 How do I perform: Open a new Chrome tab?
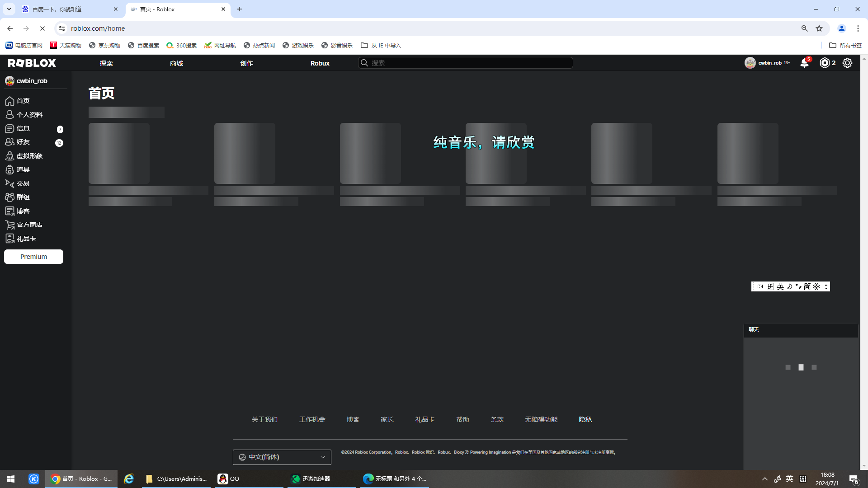tap(240, 9)
